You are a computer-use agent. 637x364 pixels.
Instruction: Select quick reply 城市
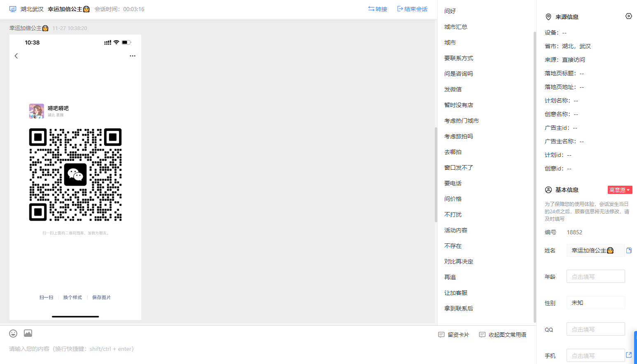(x=450, y=42)
